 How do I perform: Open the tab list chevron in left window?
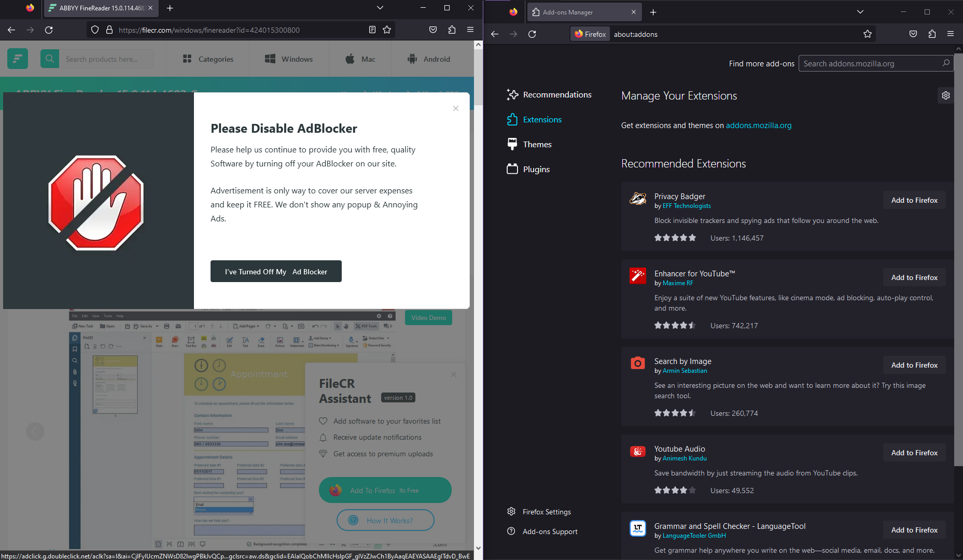(x=380, y=8)
